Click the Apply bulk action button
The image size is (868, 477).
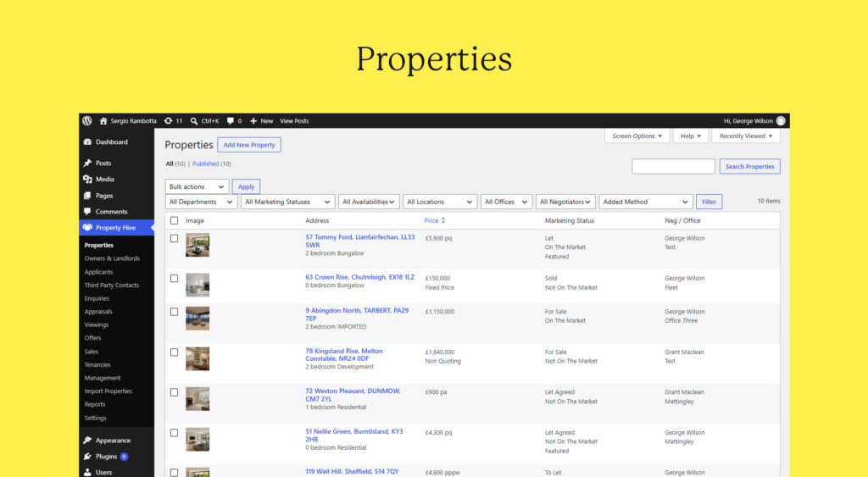point(246,187)
